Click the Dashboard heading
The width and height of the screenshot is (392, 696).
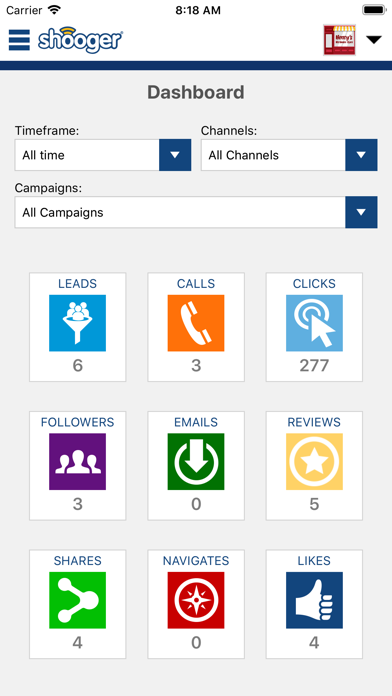pos(196,93)
